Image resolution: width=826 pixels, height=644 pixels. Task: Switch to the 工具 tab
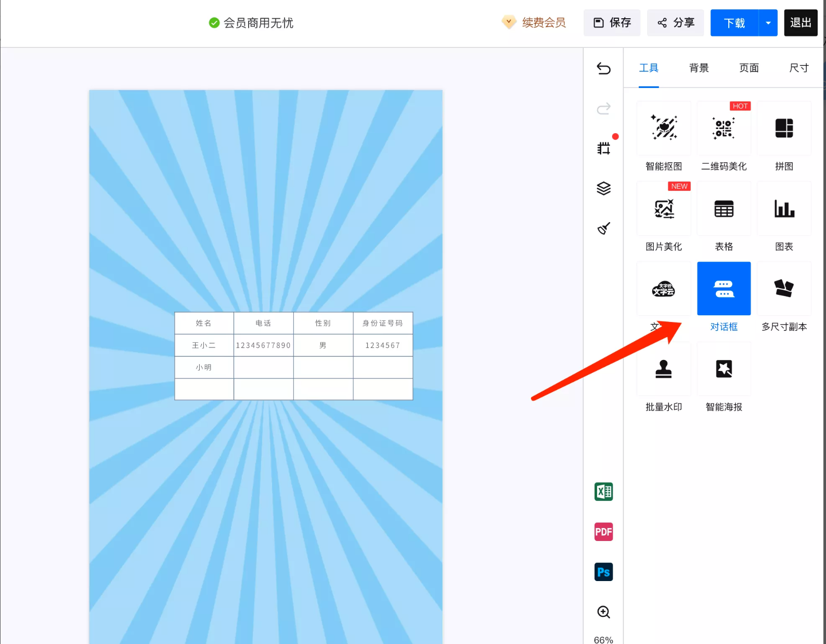649,68
